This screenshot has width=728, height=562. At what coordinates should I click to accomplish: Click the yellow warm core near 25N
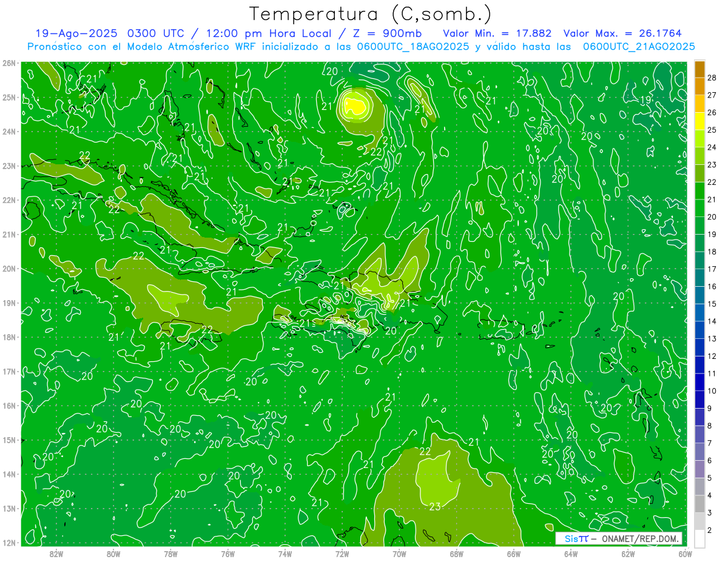(x=356, y=106)
